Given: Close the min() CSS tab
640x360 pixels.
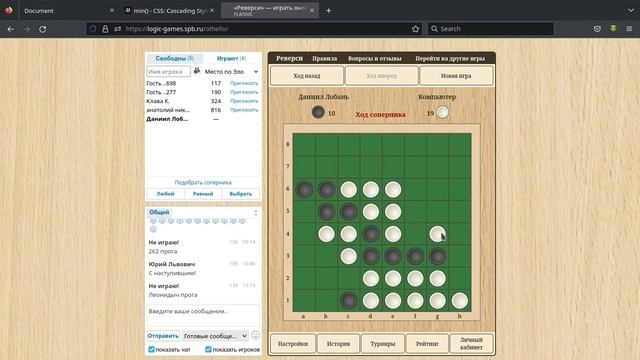Looking at the screenshot, I should [212, 11].
